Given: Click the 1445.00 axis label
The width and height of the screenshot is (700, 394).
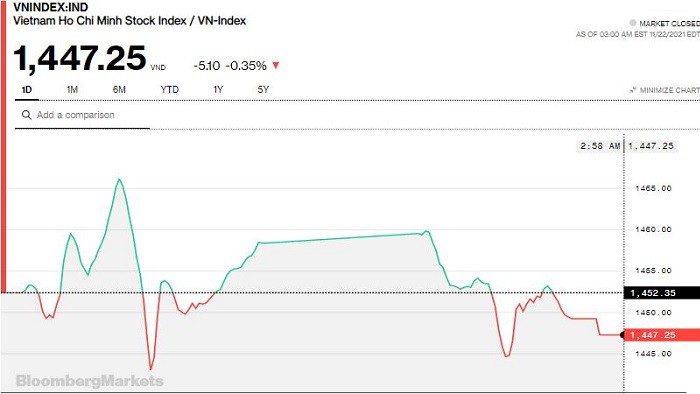Looking at the screenshot, I should point(654,354).
